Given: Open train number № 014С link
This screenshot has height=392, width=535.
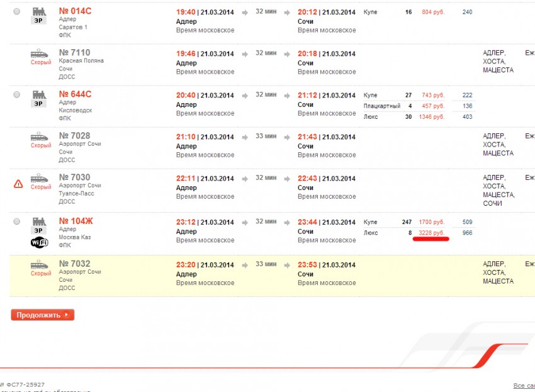Looking at the screenshot, I should click(x=75, y=11).
